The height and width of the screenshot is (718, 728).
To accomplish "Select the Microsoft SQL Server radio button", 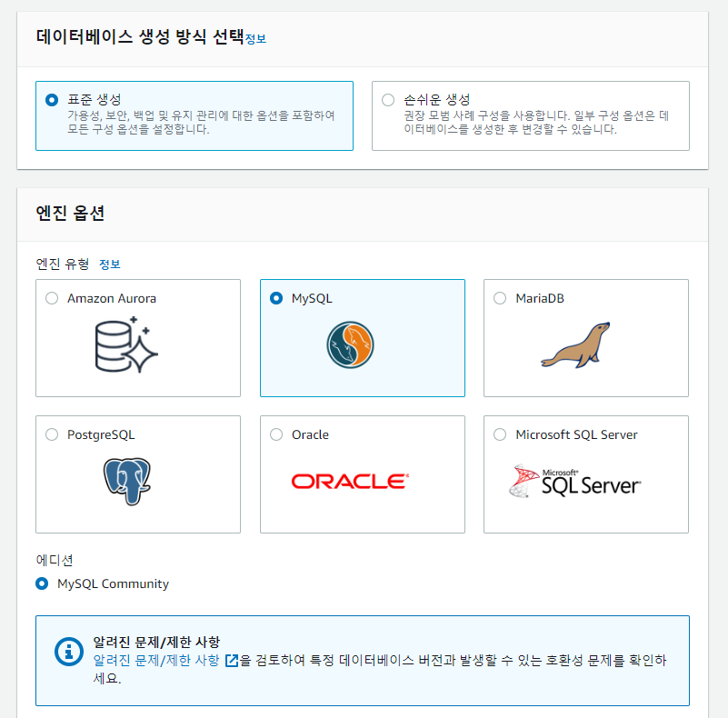I will point(500,434).
